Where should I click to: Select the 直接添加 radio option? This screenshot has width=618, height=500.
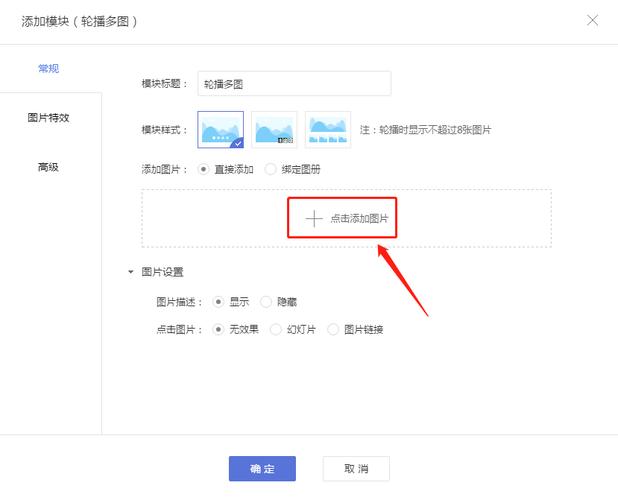click(205, 169)
